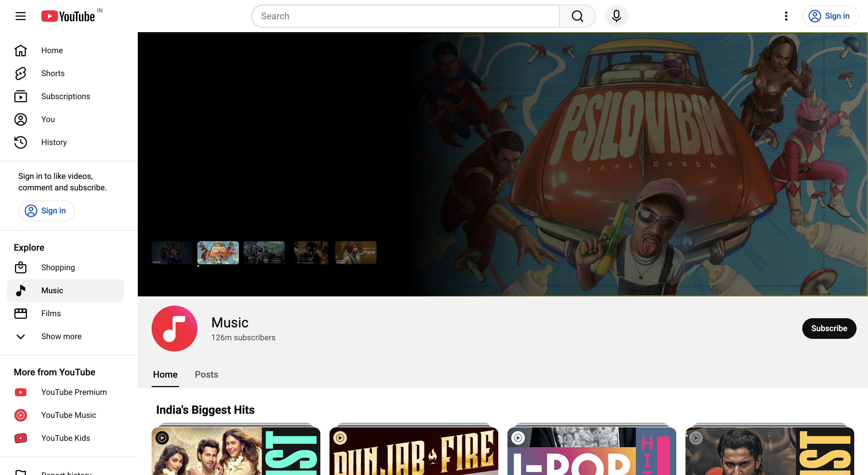The image size is (868, 475).
Task: Click the YouTube logo
Action: (68, 16)
